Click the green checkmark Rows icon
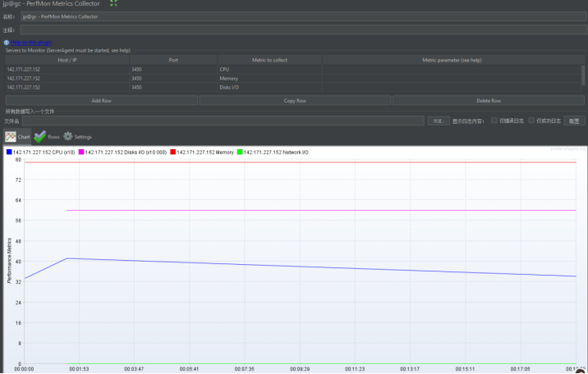The height and width of the screenshot is (374, 588). 39,136
